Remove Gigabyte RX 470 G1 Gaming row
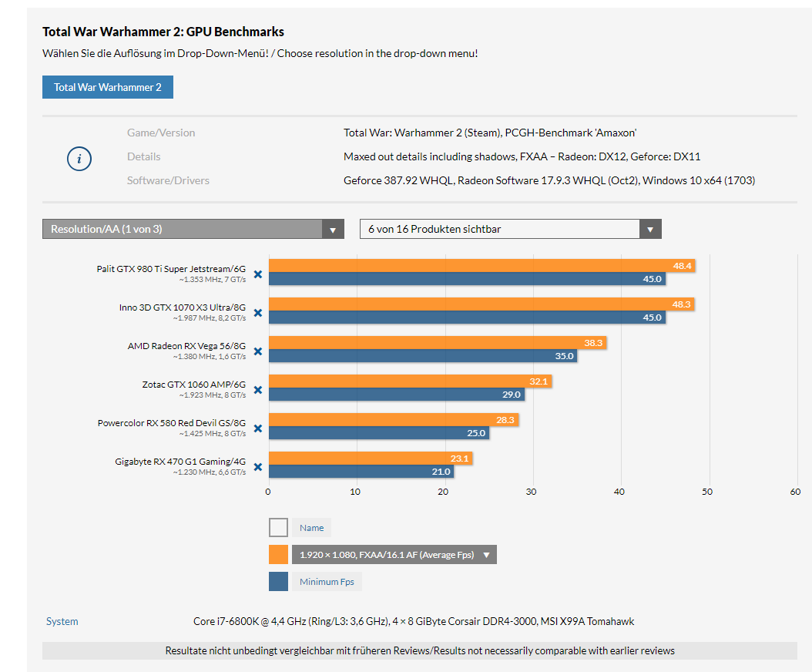Viewport: 812px width, 672px height. pyautogui.click(x=258, y=467)
